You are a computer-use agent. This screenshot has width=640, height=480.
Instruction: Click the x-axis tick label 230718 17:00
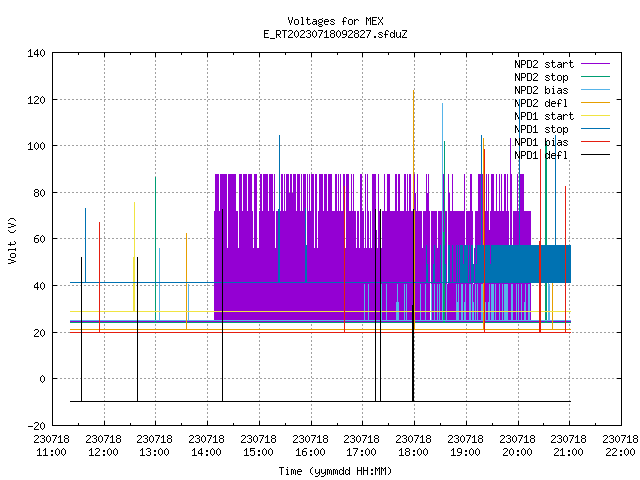pyautogui.click(x=362, y=446)
